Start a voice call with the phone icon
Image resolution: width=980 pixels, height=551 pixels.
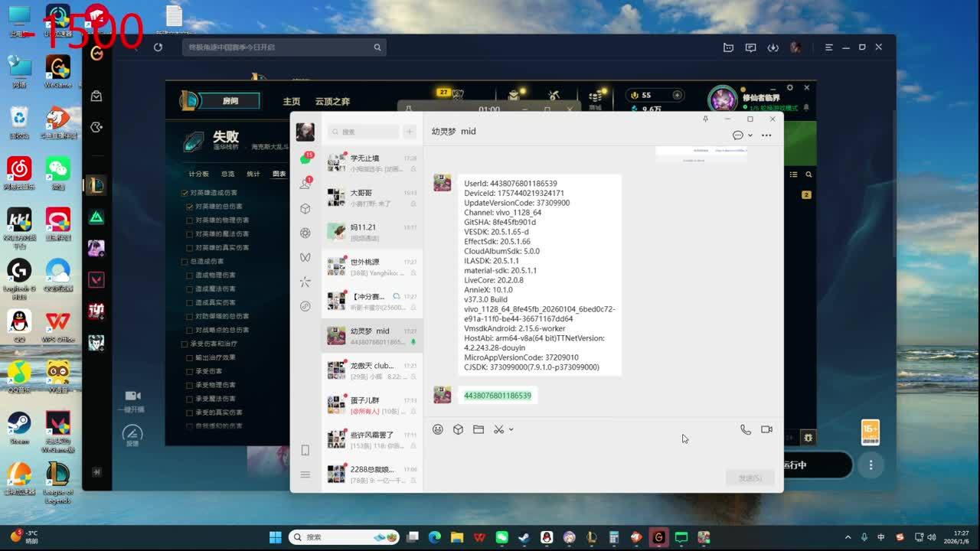click(x=745, y=429)
